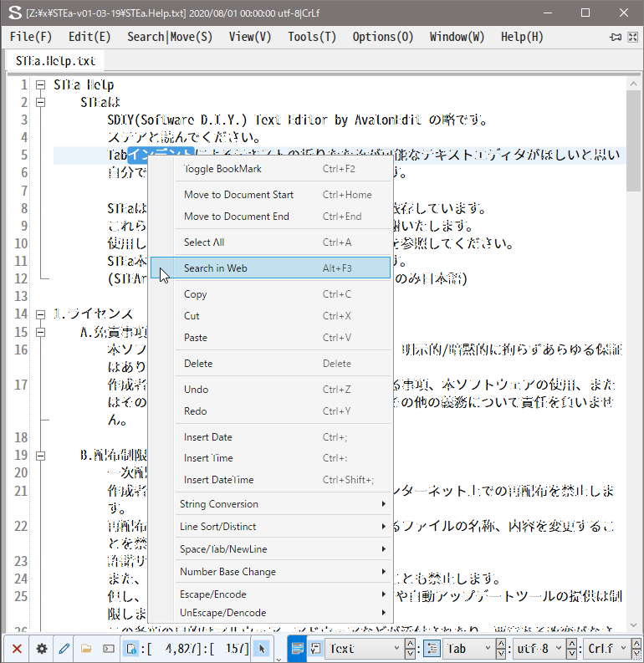
Task: Expand the UnEscape/Dencode submenu
Action: pyautogui.click(x=271, y=613)
